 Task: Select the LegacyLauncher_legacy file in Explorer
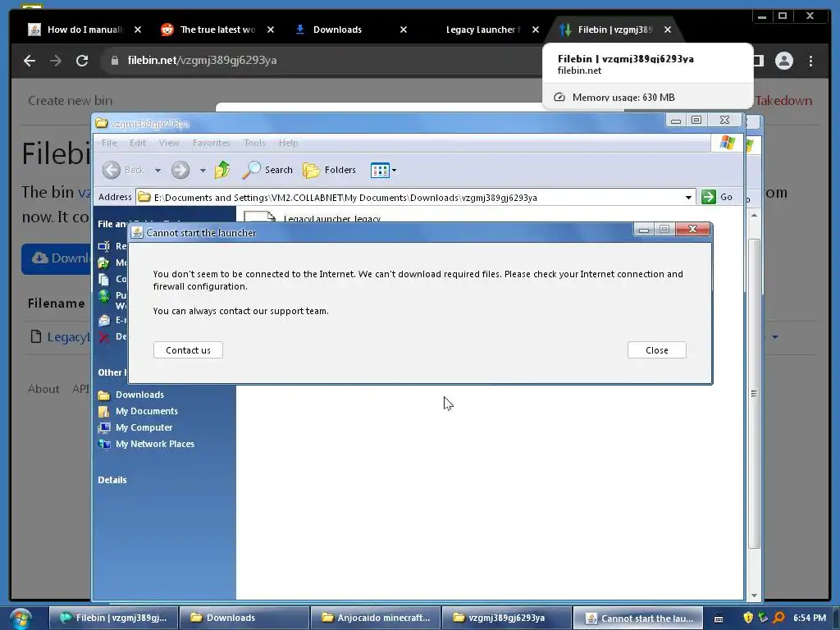pyautogui.click(x=331, y=218)
